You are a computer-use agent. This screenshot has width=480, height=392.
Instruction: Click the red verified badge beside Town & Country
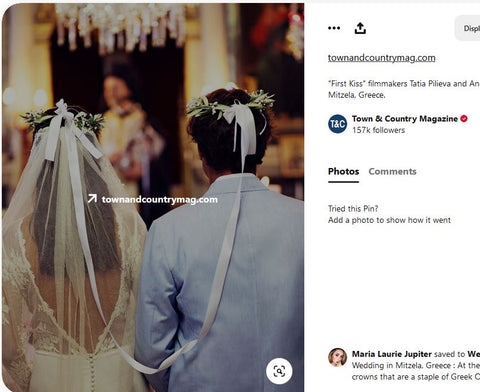tap(464, 119)
